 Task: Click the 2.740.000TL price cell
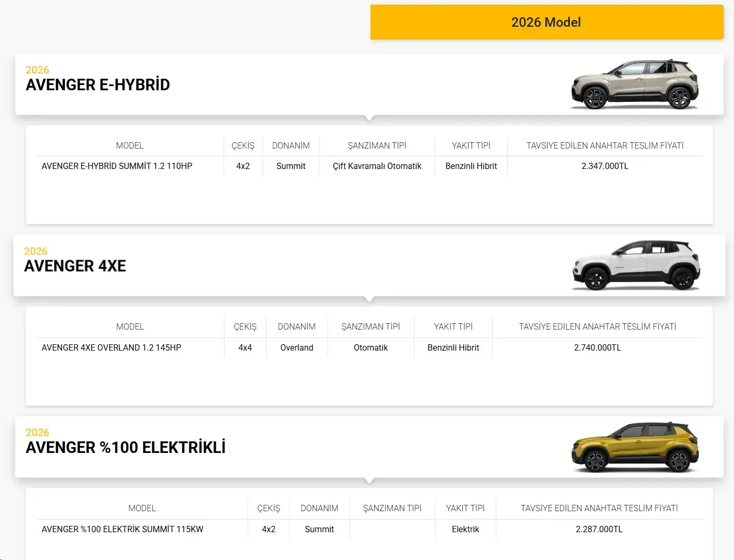tap(597, 347)
